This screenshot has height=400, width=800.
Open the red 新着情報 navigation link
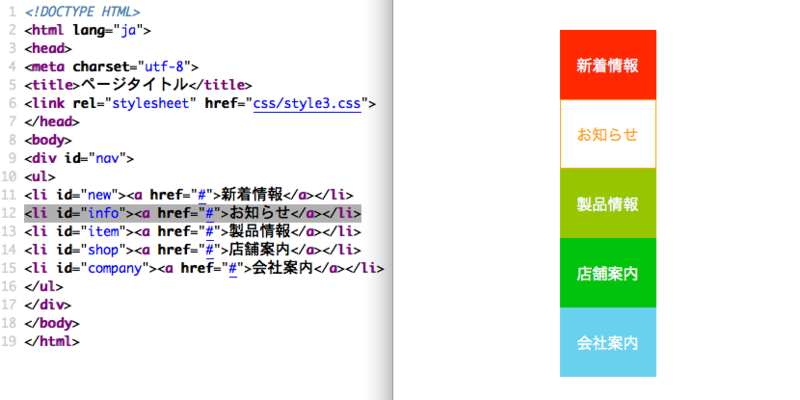(x=608, y=65)
